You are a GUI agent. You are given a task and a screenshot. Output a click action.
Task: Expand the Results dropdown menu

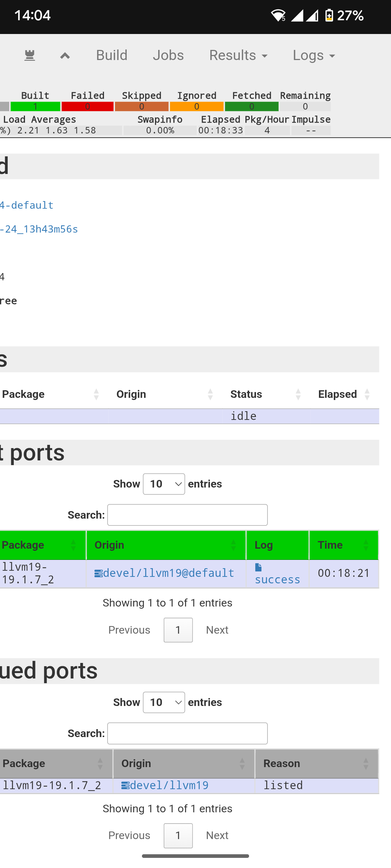(238, 55)
